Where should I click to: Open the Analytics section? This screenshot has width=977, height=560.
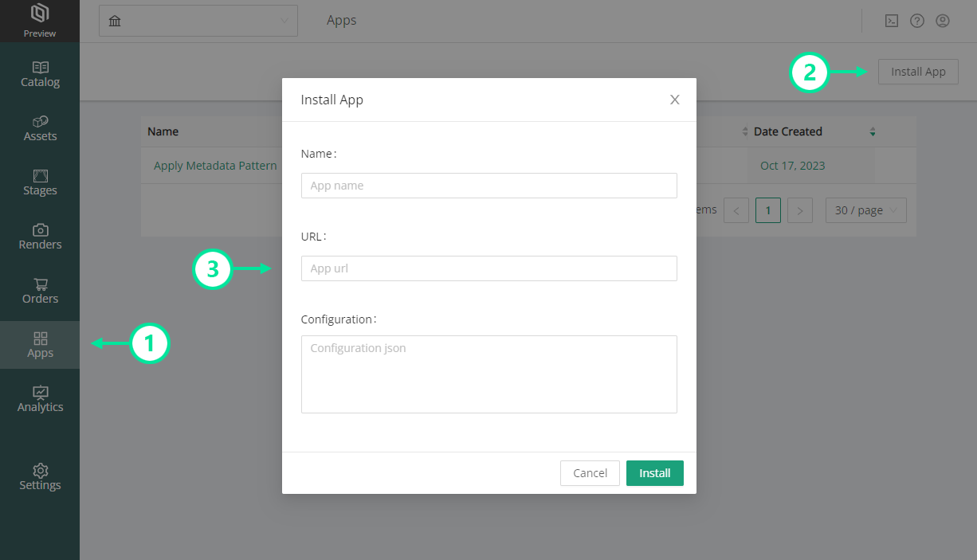click(x=40, y=399)
